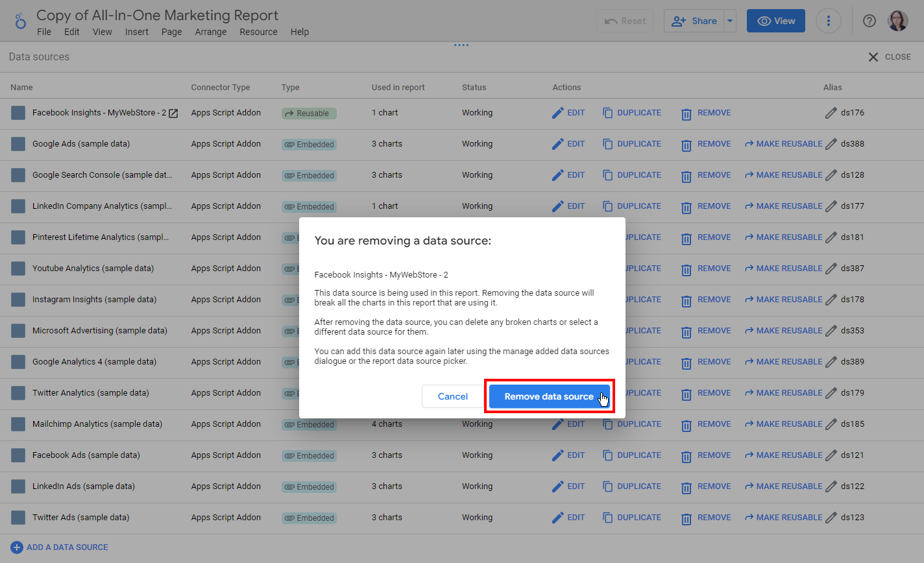This screenshot has height=563, width=924.
Task: Cancel the data source removal dialog
Action: (x=452, y=396)
